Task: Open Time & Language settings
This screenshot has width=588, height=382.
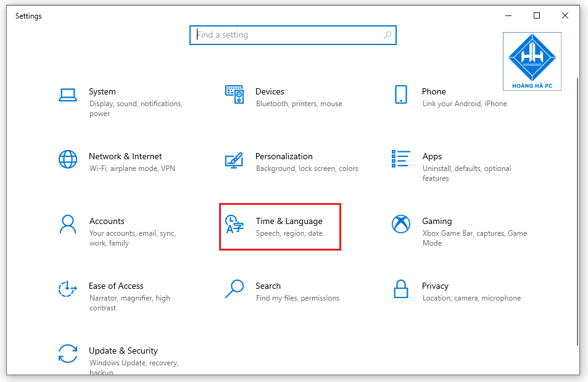Action: point(289,221)
